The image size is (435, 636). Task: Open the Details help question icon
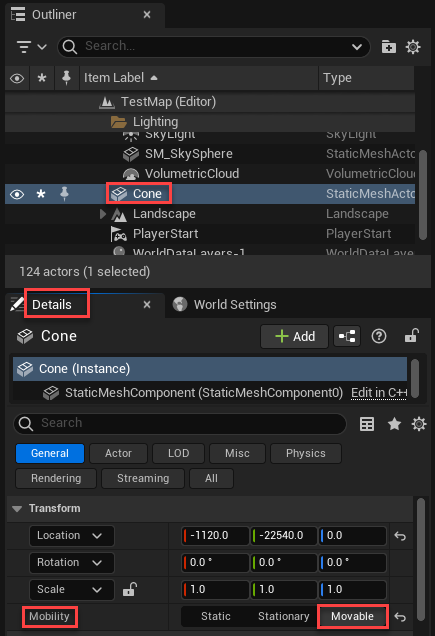point(379,336)
